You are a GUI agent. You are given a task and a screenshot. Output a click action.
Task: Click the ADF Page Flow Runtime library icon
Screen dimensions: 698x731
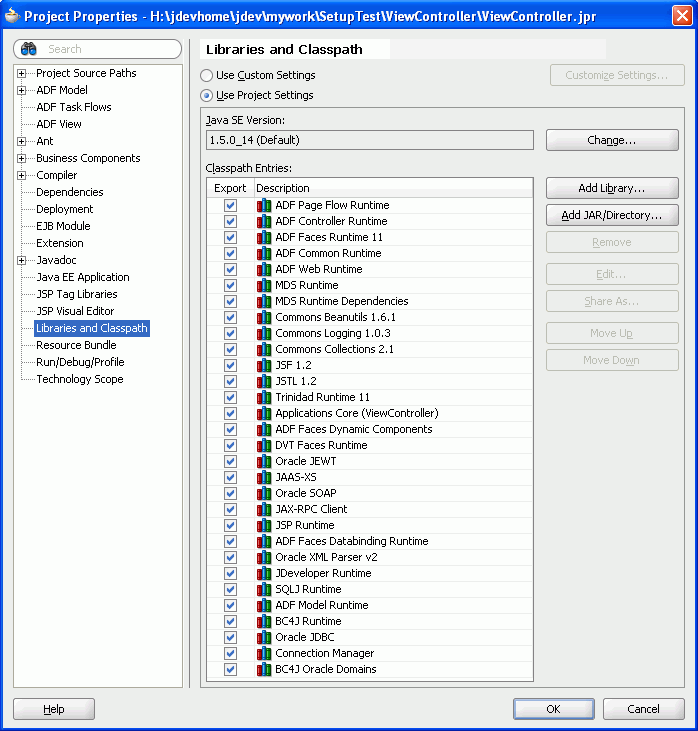[x=264, y=205]
